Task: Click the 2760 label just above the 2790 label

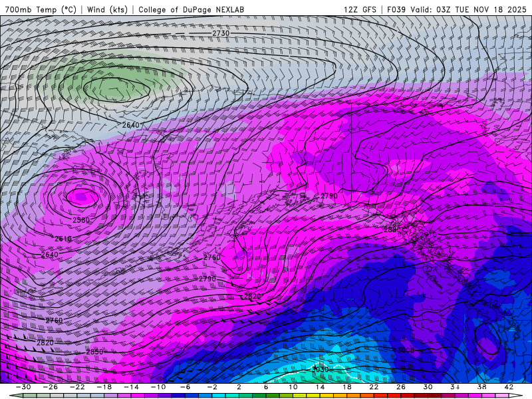Action: (212, 257)
